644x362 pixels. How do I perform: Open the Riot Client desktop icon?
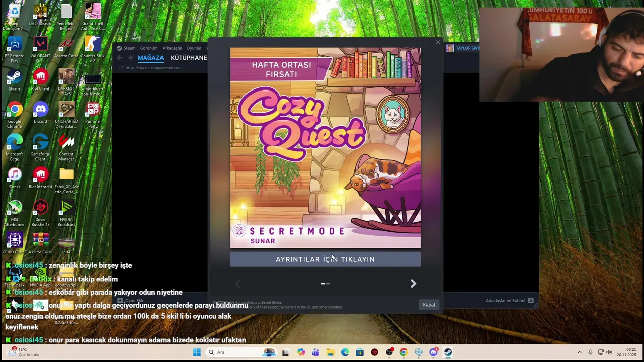(40, 80)
